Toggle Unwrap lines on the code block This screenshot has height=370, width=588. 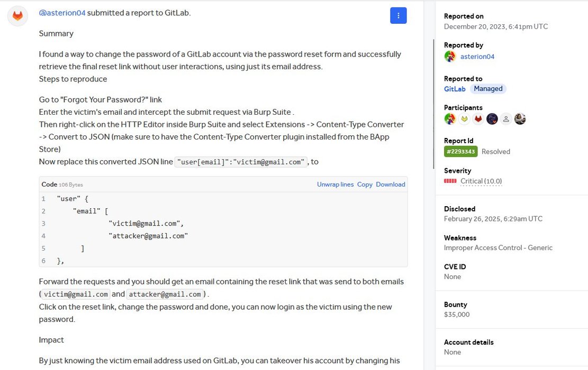click(x=335, y=184)
